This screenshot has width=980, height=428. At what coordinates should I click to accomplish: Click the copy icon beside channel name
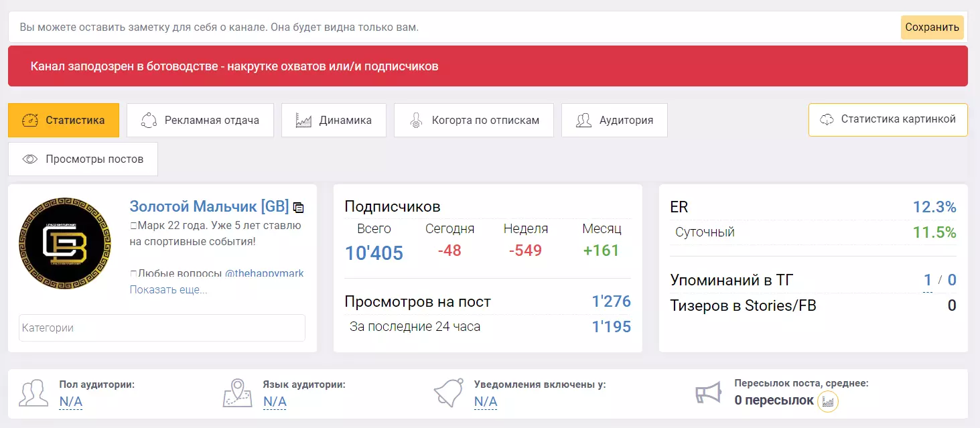click(299, 208)
